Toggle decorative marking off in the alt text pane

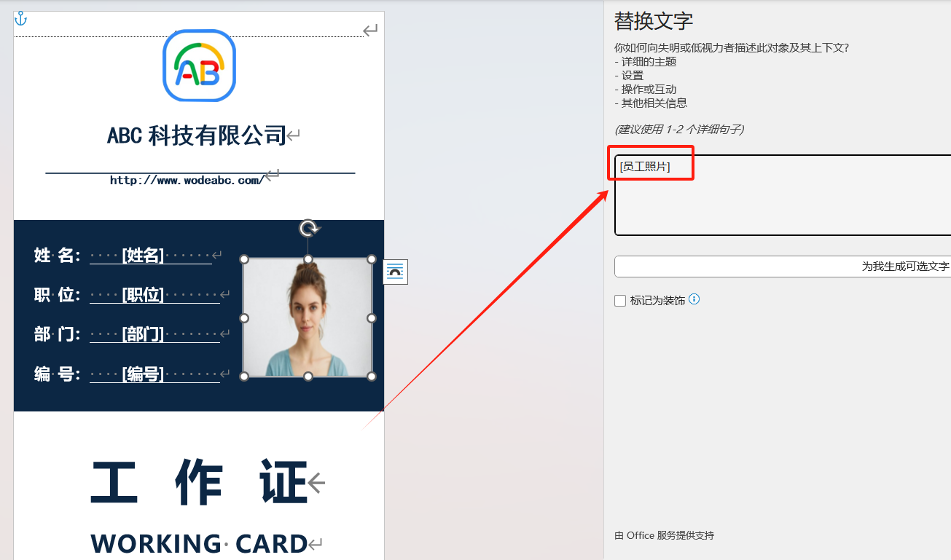pyautogui.click(x=620, y=300)
